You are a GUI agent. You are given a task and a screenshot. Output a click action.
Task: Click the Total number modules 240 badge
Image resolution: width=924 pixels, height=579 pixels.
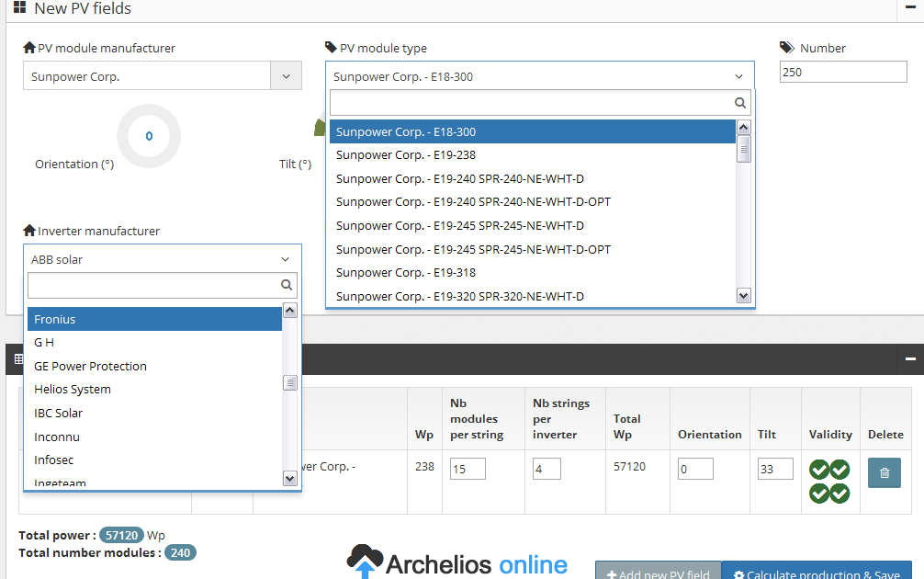[180, 552]
